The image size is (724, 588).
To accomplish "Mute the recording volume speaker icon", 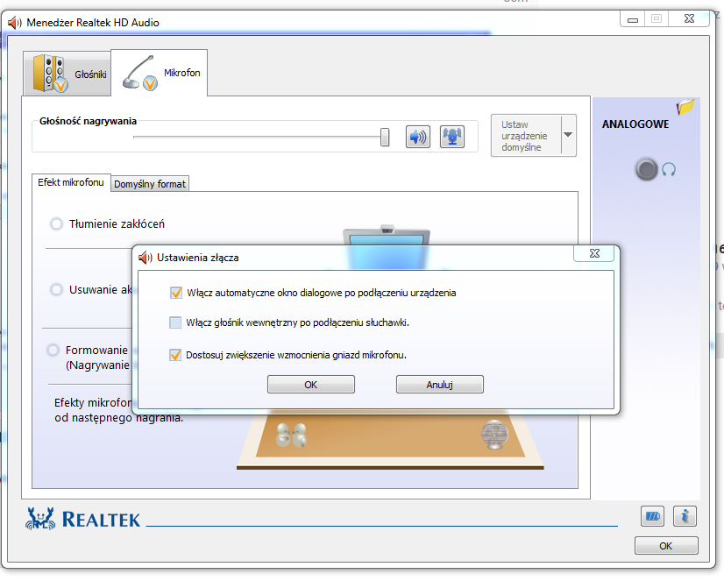I will 418,137.
